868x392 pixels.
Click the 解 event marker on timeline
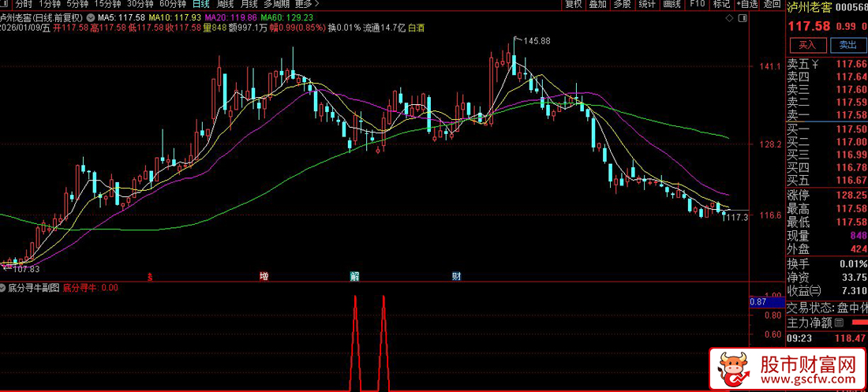[x=354, y=276]
